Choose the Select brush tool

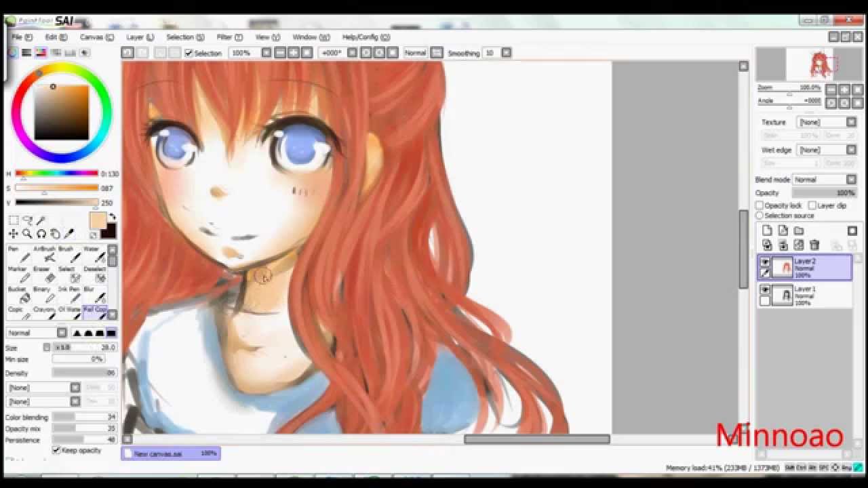point(68,274)
